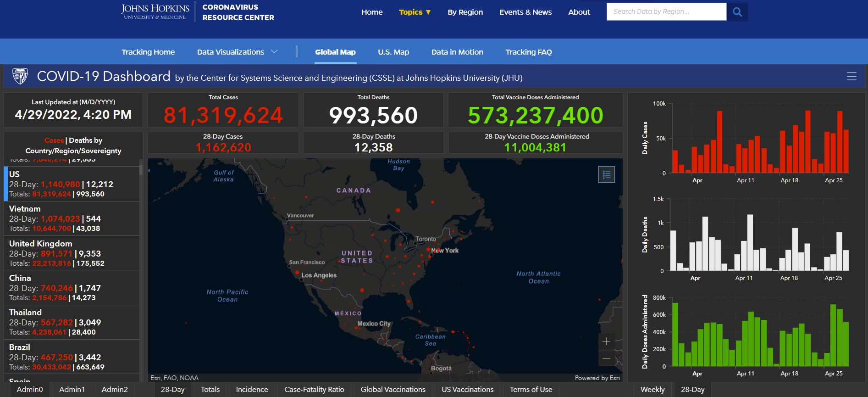This screenshot has width=868, height=397.
Task: Zoom out on the map with minus
Action: click(x=606, y=358)
